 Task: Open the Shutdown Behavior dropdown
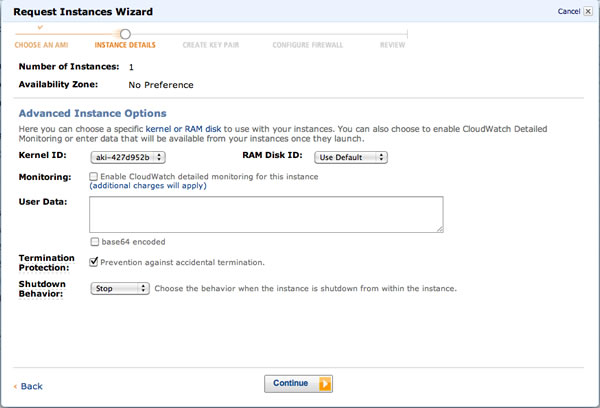[119, 288]
